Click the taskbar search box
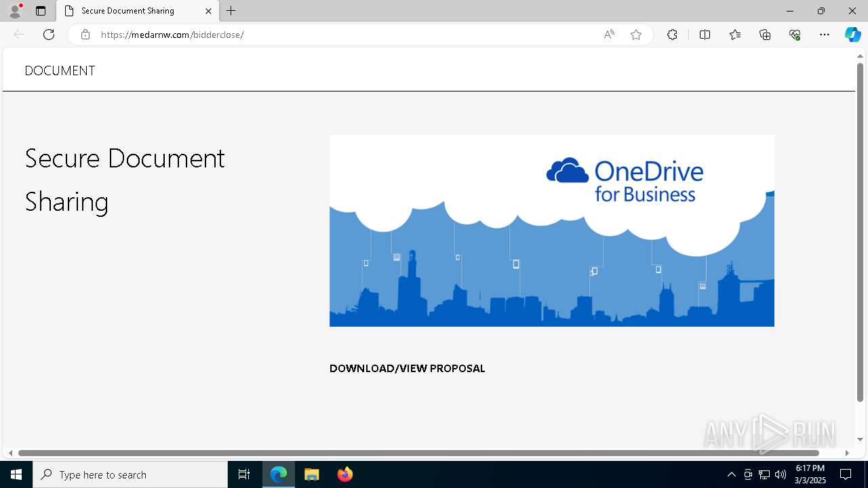Image resolution: width=868 pixels, height=488 pixels. (x=130, y=474)
